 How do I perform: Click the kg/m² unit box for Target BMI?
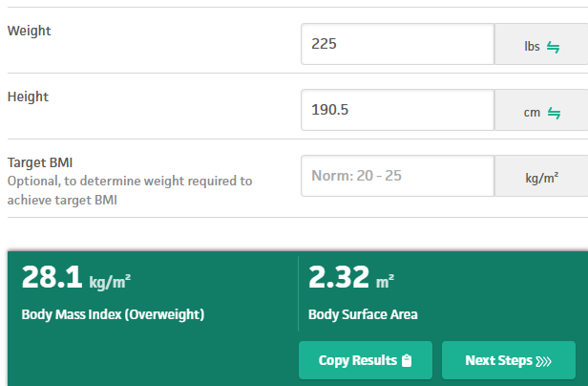[x=540, y=177]
